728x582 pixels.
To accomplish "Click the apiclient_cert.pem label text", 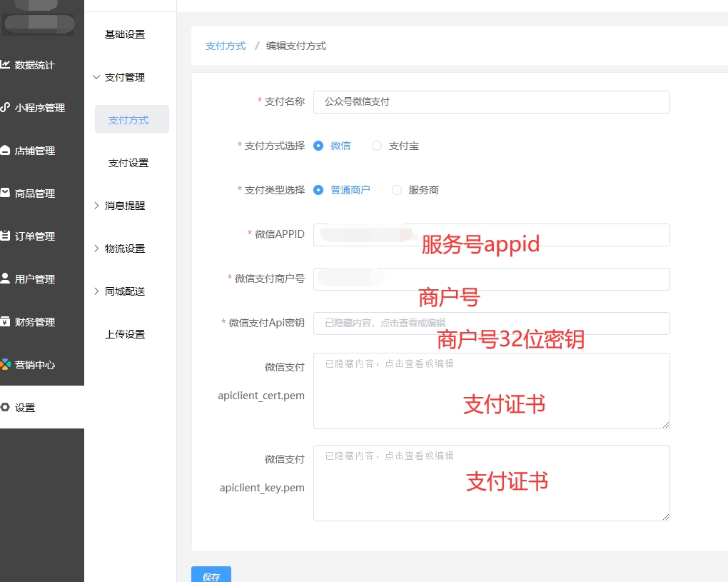I will click(261, 396).
